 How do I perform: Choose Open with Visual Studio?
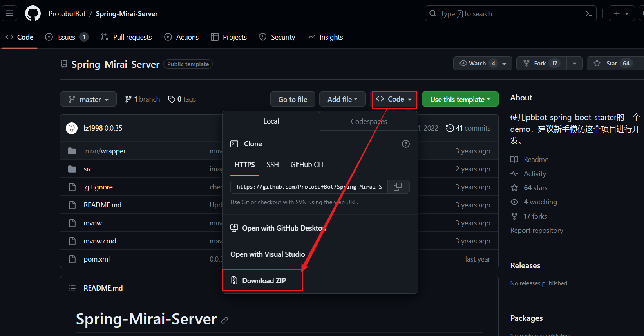point(268,254)
